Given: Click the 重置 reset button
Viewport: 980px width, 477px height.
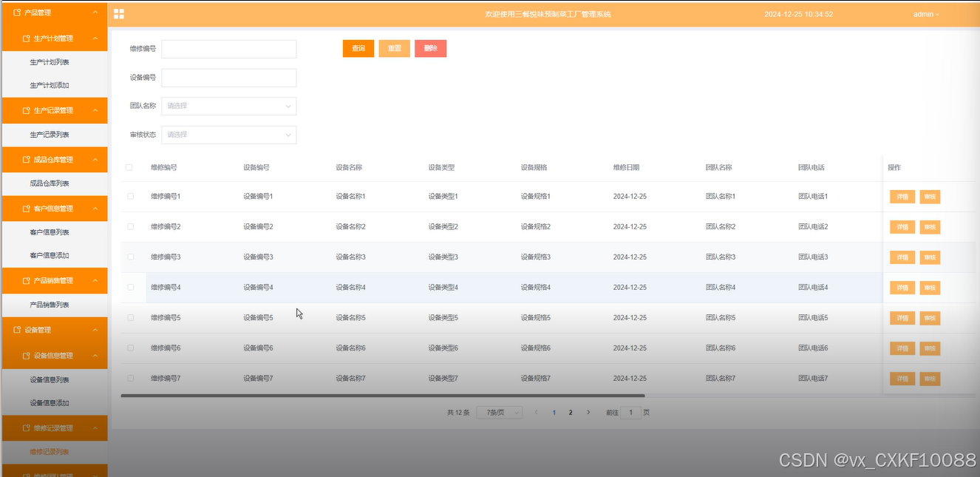Looking at the screenshot, I should pos(395,48).
